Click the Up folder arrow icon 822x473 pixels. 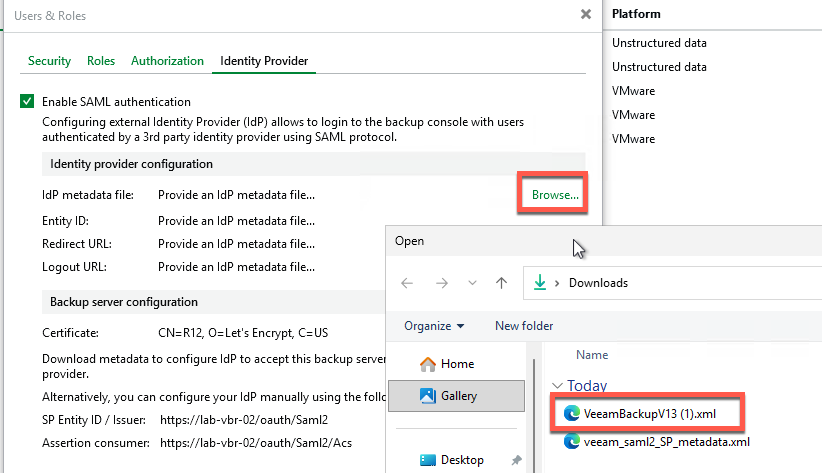501,283
